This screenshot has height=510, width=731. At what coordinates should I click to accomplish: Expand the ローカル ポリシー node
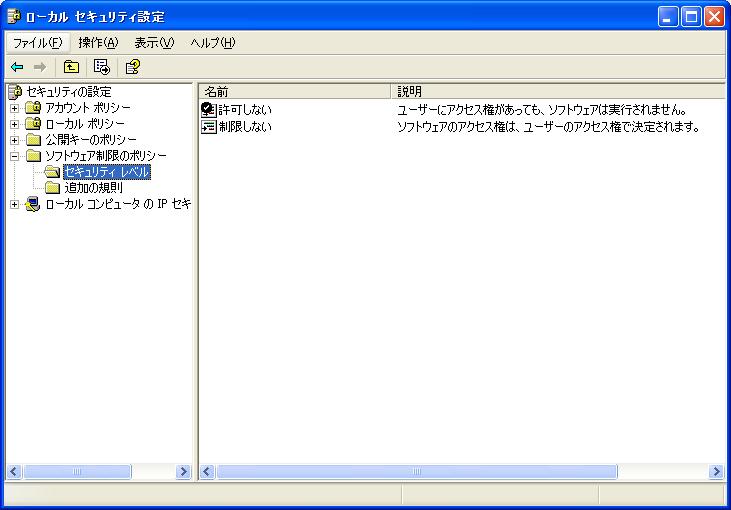click(x=14, y=124)
